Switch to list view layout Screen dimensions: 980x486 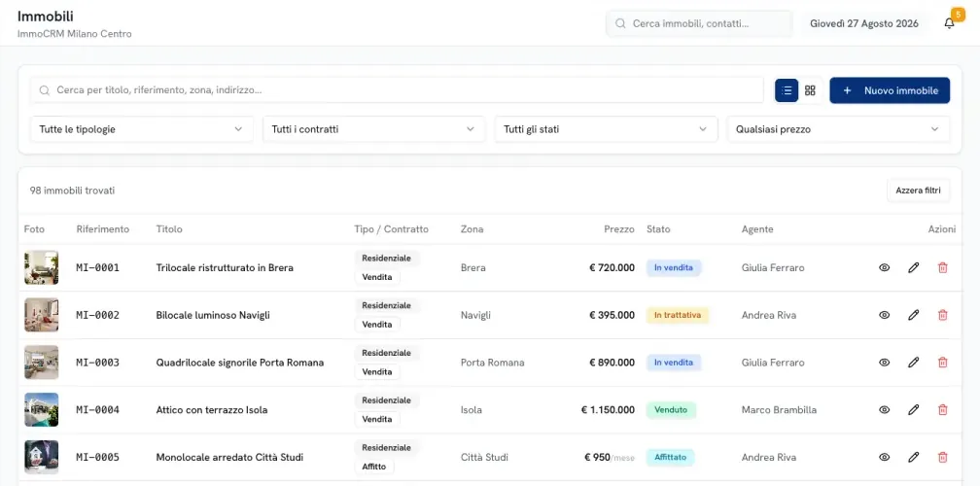787,90
